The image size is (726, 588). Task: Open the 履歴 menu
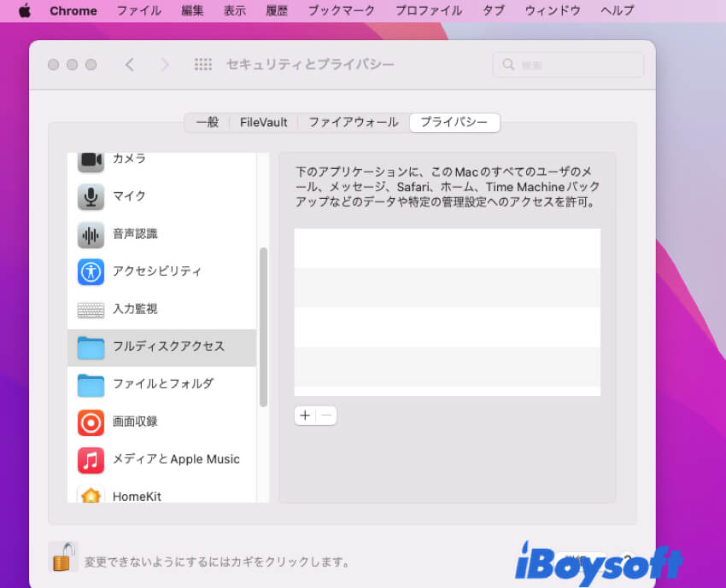point(277,10)
